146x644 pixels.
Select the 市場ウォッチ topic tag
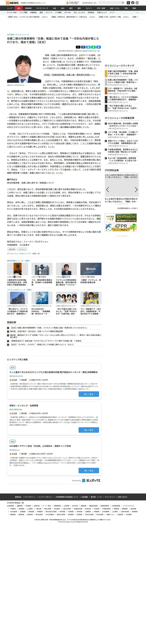pos(102,12)
